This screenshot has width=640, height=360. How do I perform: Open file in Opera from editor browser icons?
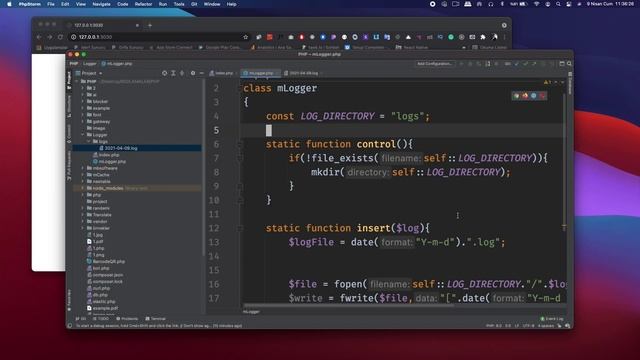pyautogui.click(x=542, y=96)
